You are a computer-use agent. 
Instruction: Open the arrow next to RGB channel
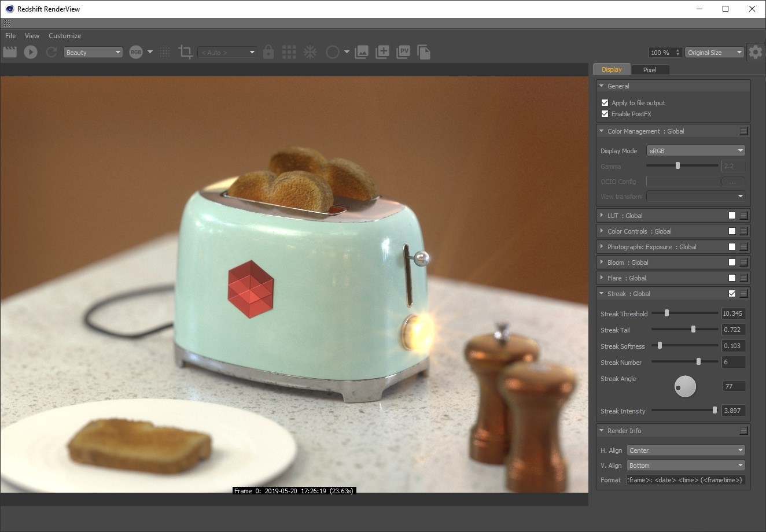(x=150, y=52)
